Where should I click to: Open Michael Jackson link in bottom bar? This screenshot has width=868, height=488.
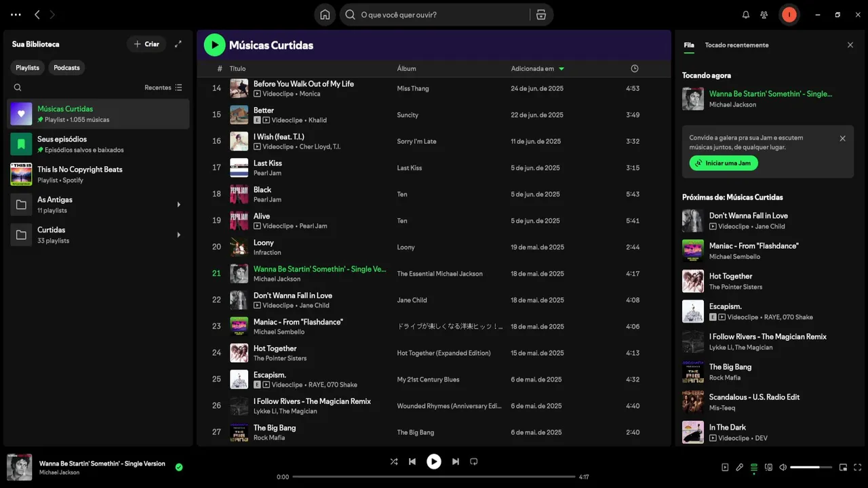(x=59, y=472)
